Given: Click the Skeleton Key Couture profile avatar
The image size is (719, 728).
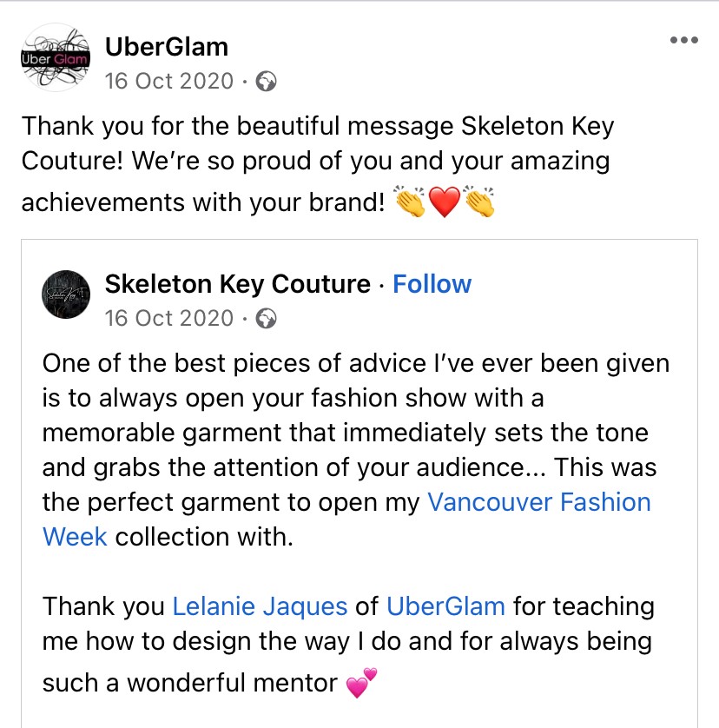Looking at the screenshot, I should [66, 296].
